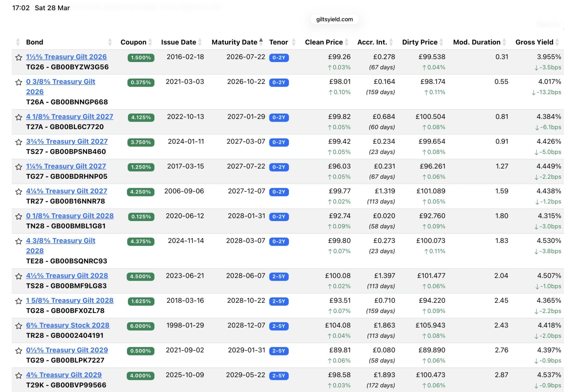Viewport: 564px width, 392px height.
Task: Sort by Clean Price header
Action: (324, 42)
